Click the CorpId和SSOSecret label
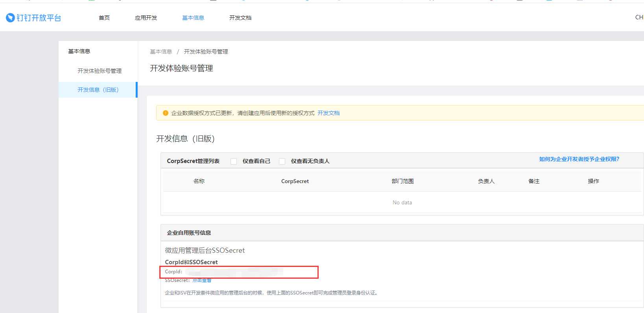The width and height of the screenshot is (644, 313). point(191,262)
